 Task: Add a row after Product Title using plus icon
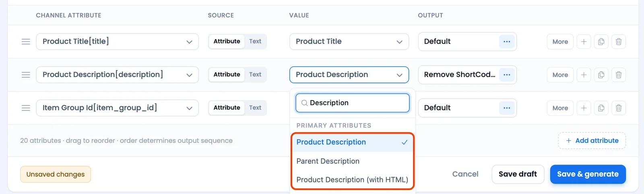coord(584,41)
